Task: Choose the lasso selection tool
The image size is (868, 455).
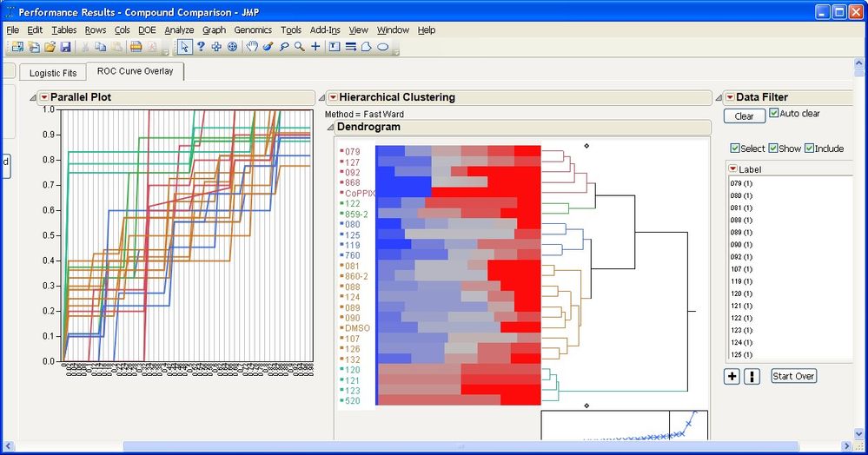Action: (x=284, y=47)
